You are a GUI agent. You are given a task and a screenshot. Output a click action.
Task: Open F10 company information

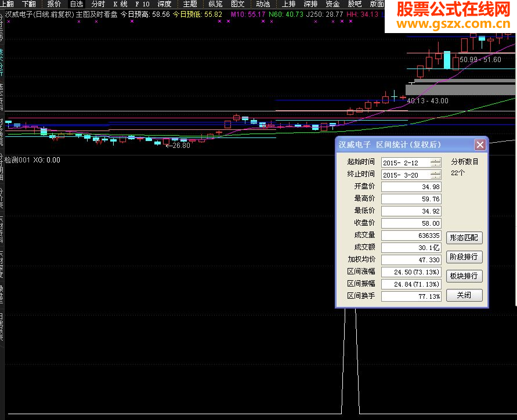[142, 4]
